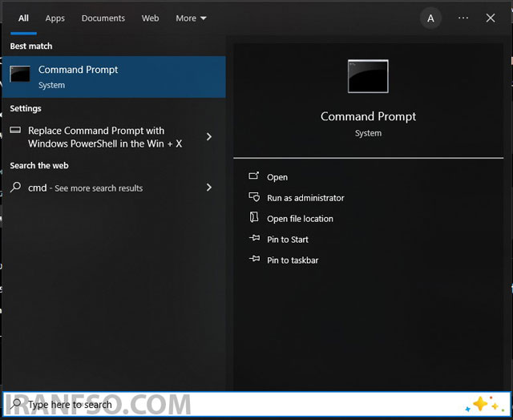This screenshot has height=420, width=513.
Task: Click the pin icon beside Pin to Start
Action: tap(254, 238)
